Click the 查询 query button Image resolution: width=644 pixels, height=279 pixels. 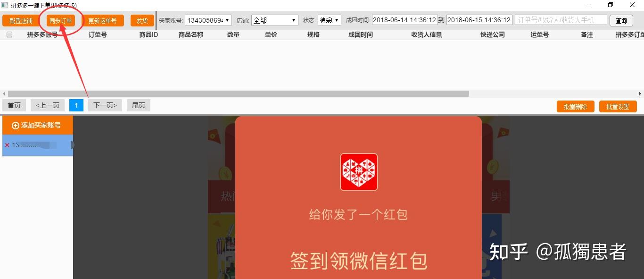(x=621, y=21)
